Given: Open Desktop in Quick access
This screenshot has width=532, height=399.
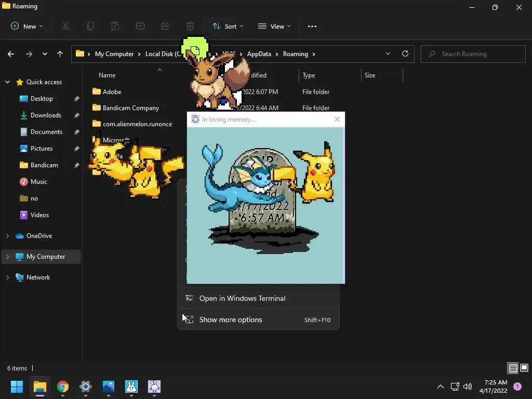Looking at the screenshot, I should pyautogui.click(x=42, y=99).
